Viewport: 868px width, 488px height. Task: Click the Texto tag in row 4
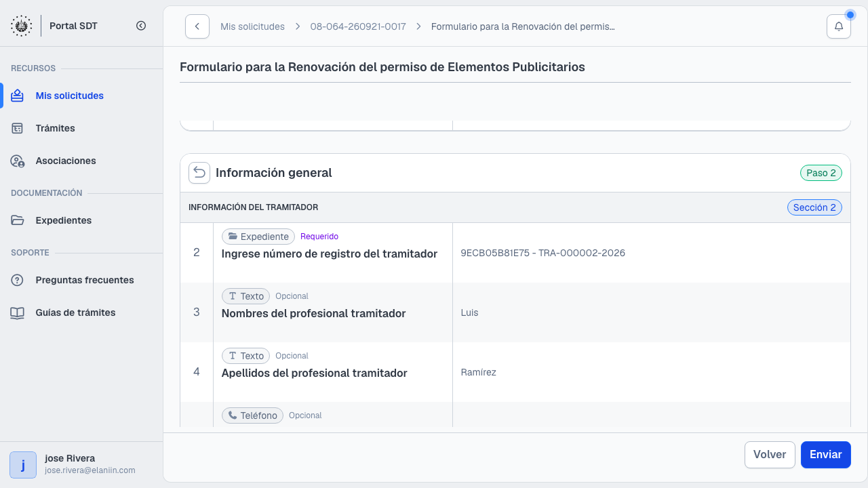(246, 356)
